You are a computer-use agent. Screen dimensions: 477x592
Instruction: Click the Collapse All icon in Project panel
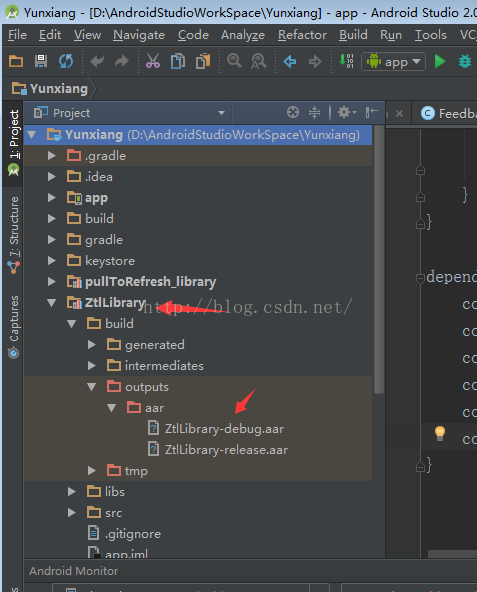[314, 112]
